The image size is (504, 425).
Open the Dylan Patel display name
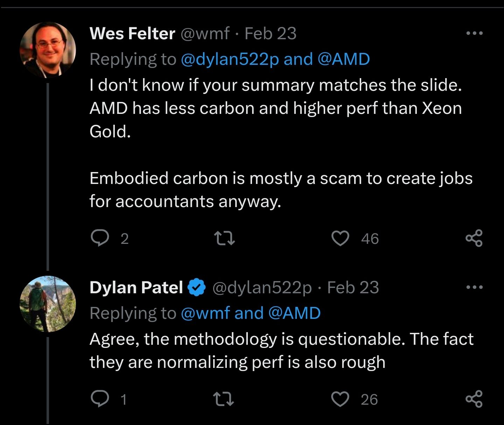tap(136, 287)
